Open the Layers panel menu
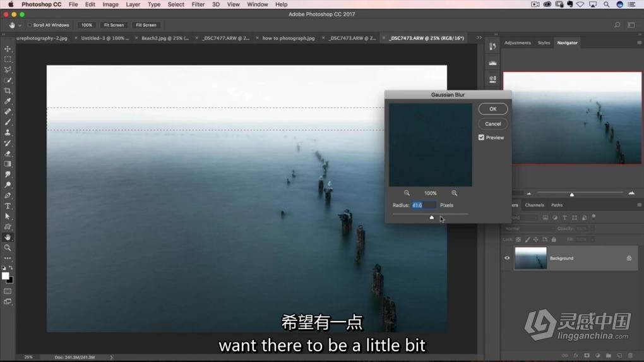The height and width of the screenshot is (362, 644). point(640,205)
